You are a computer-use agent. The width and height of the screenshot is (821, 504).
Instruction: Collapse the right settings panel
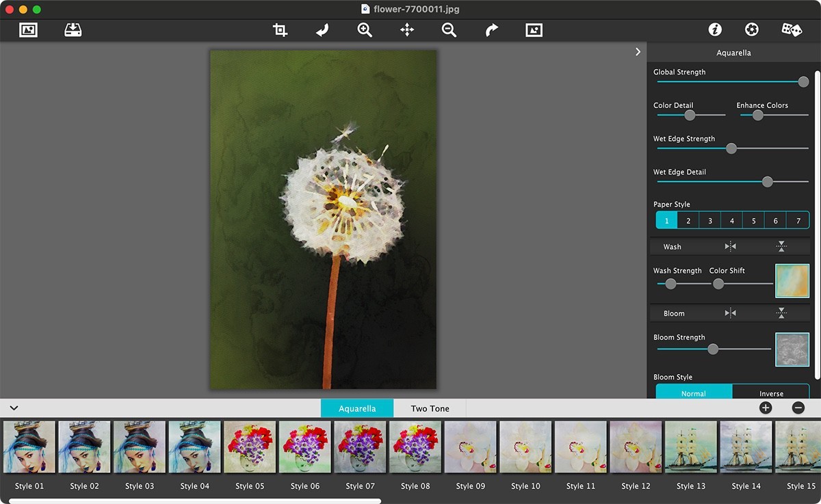(638, 51)
